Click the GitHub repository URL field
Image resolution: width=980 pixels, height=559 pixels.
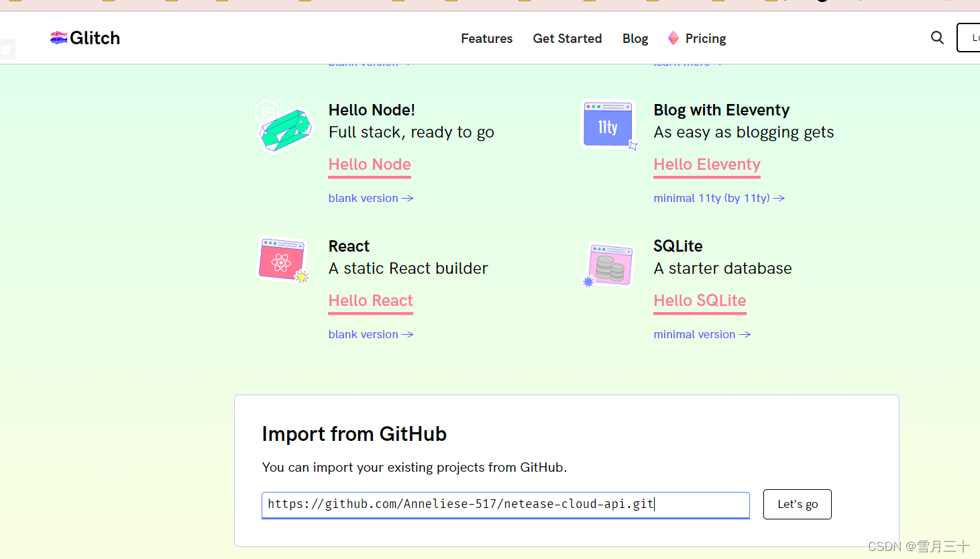click(506, 505)
